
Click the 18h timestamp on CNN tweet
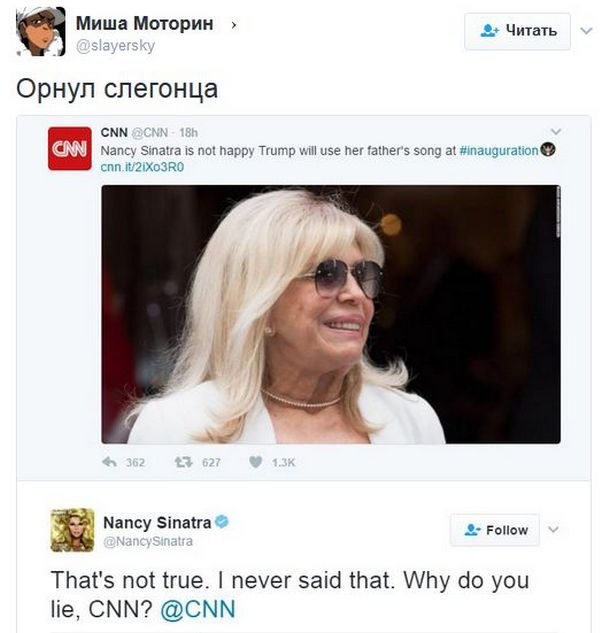(188, 133)
